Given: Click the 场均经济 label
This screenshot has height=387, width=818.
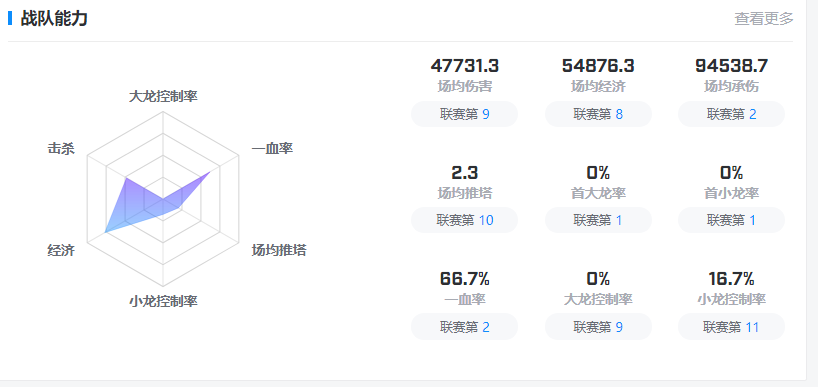Looking at the screenshot, I should click(x=598, y=86).
